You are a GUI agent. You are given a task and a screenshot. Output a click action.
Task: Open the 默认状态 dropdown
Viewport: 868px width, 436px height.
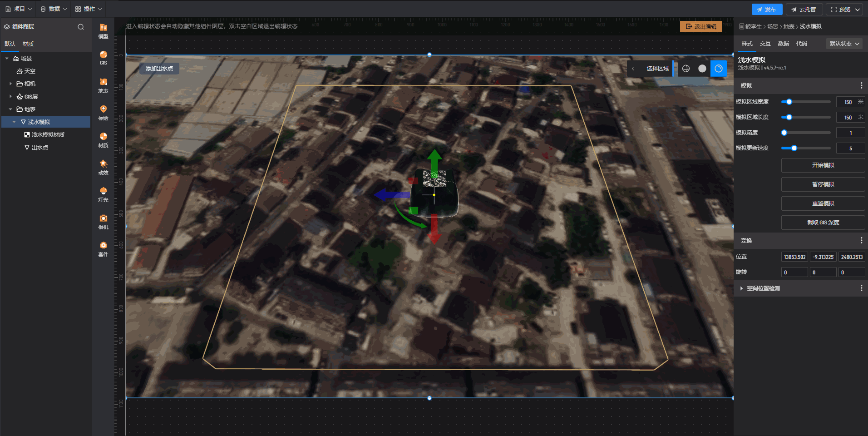tap(844, 44)
